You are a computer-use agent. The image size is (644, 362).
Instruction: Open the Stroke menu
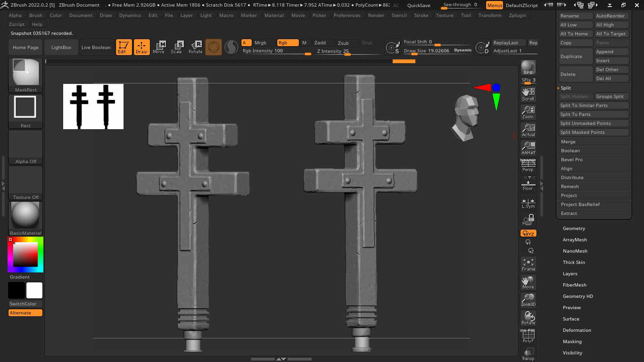421,15
